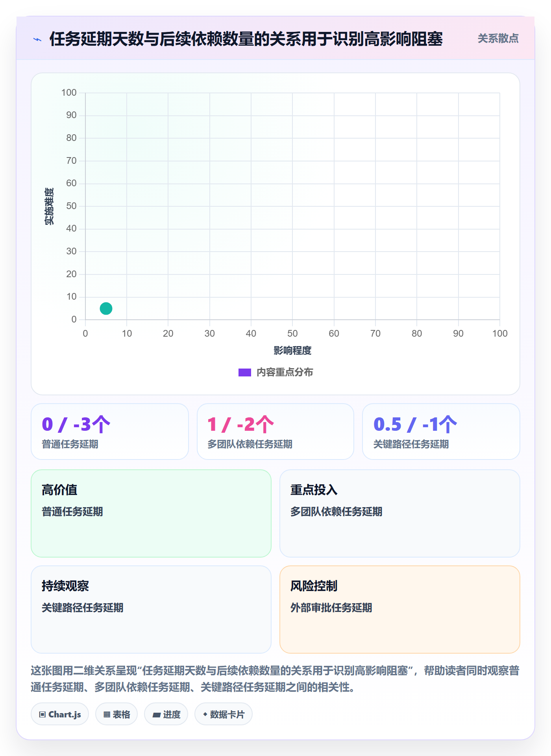Click the bar icon in 进度 chip
The width and height of the screenshot is (551, 756).
(156, 715)
